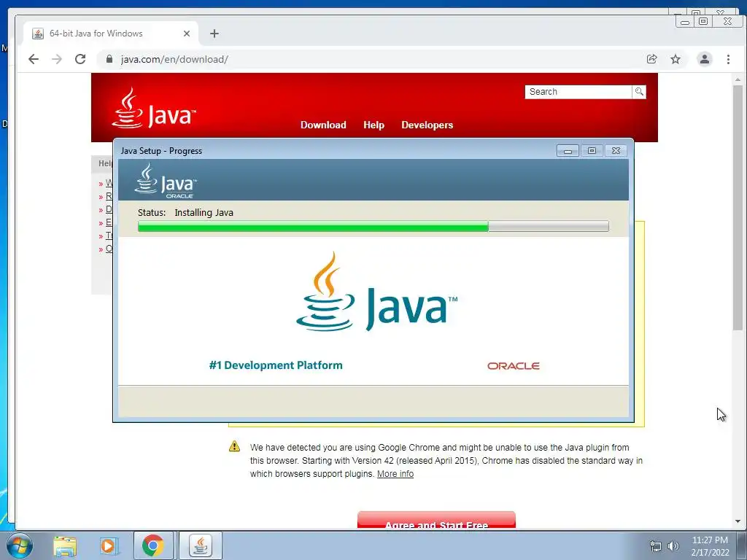This screenshot has height=560, width=747.
Task: Click the Oracle logo in the installer window
Action: [513, 366]
